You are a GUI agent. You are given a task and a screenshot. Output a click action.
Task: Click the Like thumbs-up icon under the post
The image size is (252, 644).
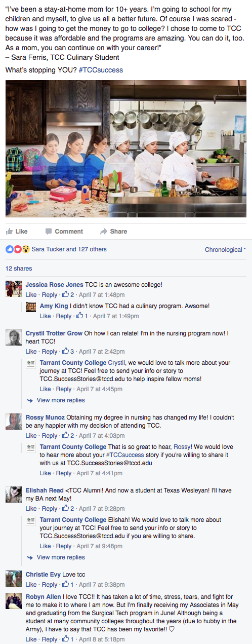click(10, 231)
